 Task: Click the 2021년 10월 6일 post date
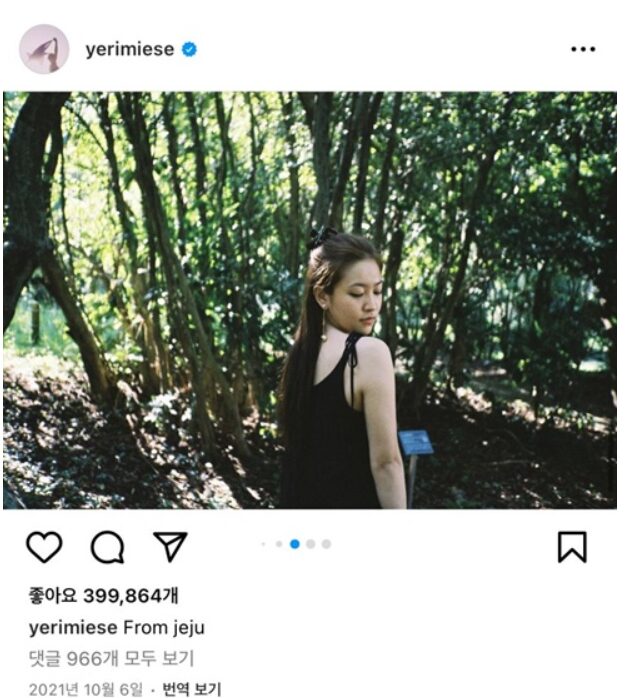(86, 689)
